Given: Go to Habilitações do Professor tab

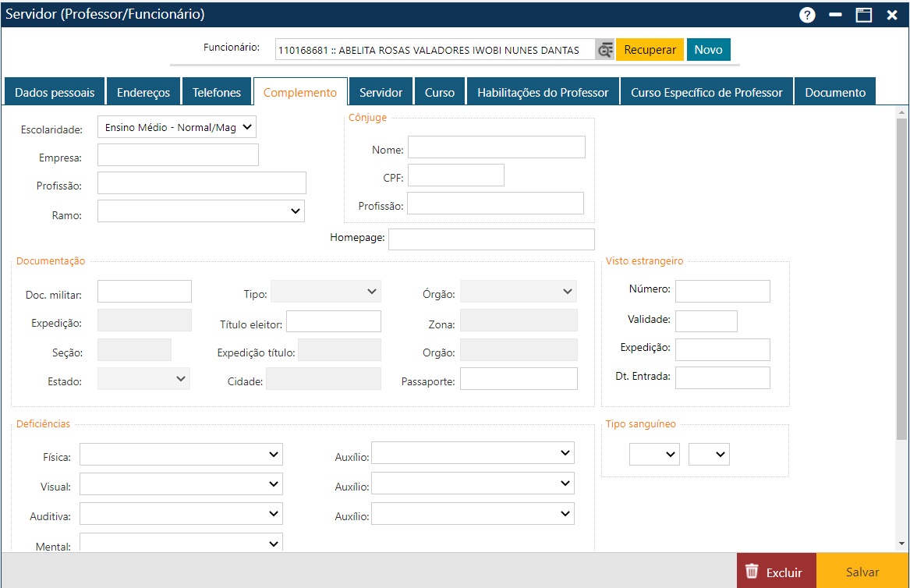Looking at the screenshot, I should (543, 92).
